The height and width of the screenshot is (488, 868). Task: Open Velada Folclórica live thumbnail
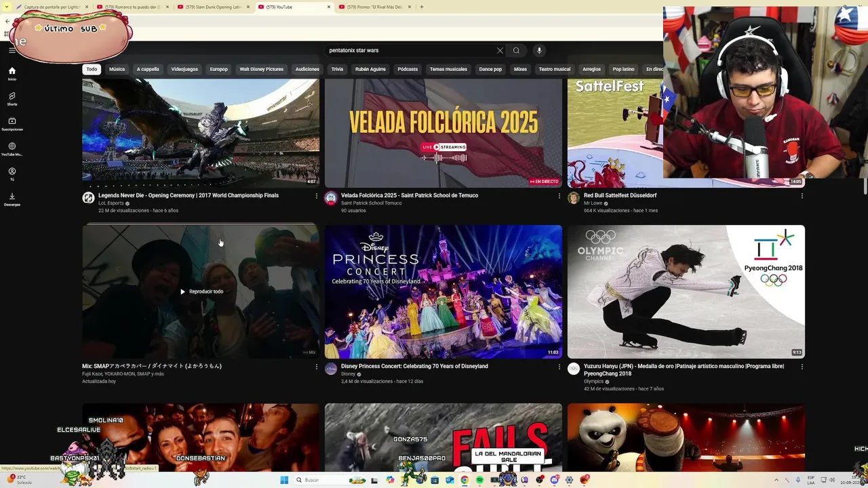tap(443, 133)
